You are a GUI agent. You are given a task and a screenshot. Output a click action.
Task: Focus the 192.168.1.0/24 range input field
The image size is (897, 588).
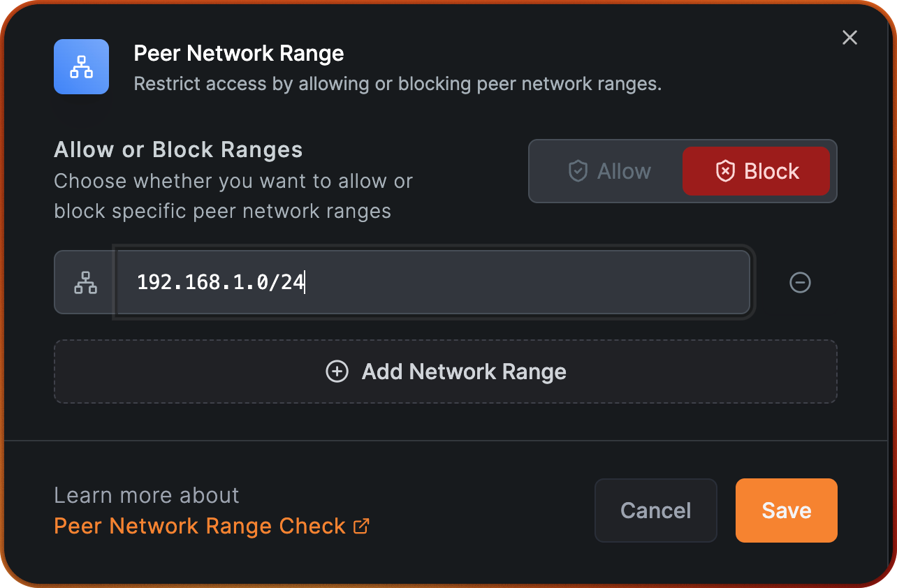433,282
